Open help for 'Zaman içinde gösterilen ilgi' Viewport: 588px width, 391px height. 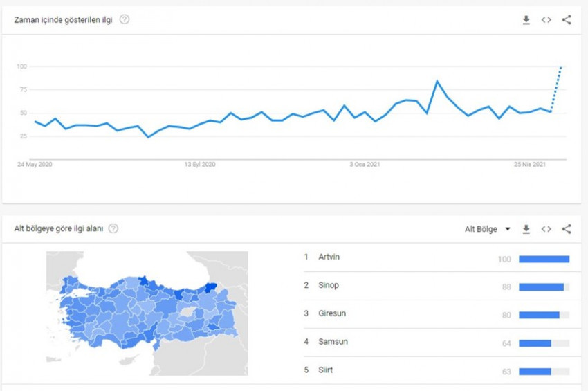click(x=125, y=19)
